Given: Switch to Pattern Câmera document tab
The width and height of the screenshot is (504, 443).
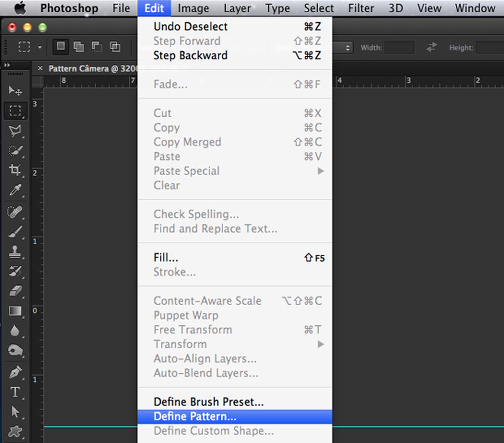Looking at the screenshot, I should [93, 69].
